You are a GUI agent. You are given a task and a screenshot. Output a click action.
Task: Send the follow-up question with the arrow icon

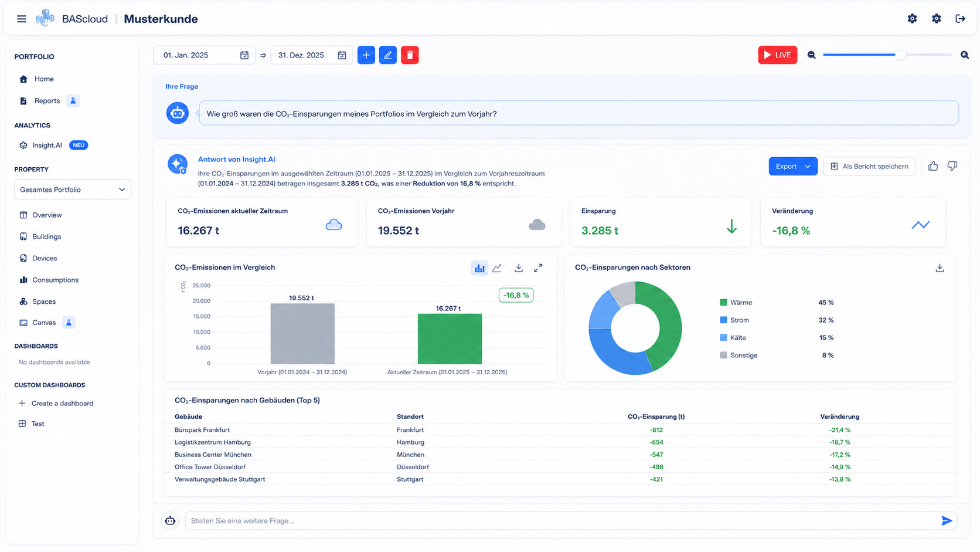point(947,521)
